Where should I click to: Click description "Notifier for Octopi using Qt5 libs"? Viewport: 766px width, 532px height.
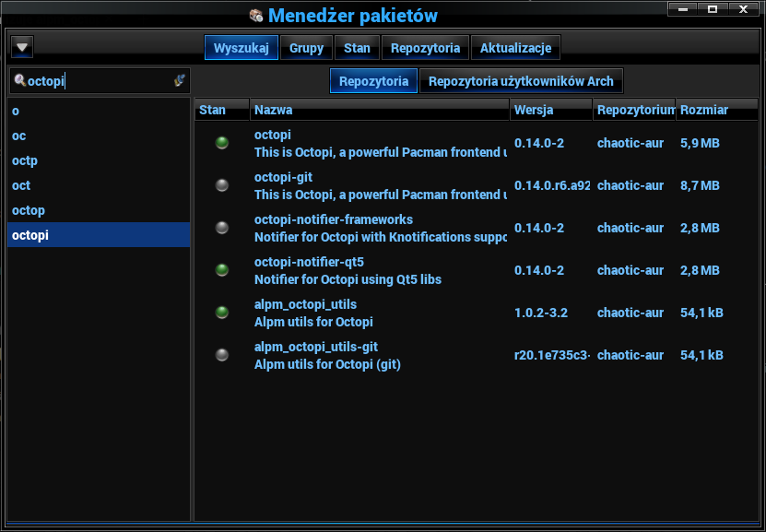pos(348,279)
